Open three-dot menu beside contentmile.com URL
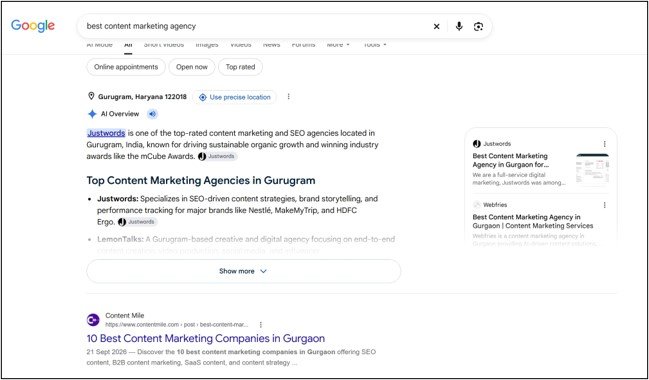Image resolution: width=649 pixels, height=380 pixels. (x=261, y=325)
